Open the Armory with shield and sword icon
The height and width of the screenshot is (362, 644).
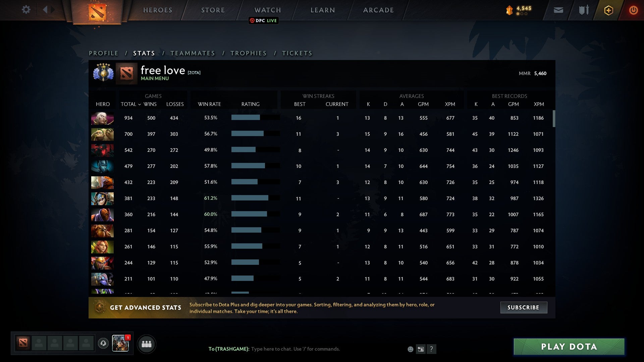(583, 10)
